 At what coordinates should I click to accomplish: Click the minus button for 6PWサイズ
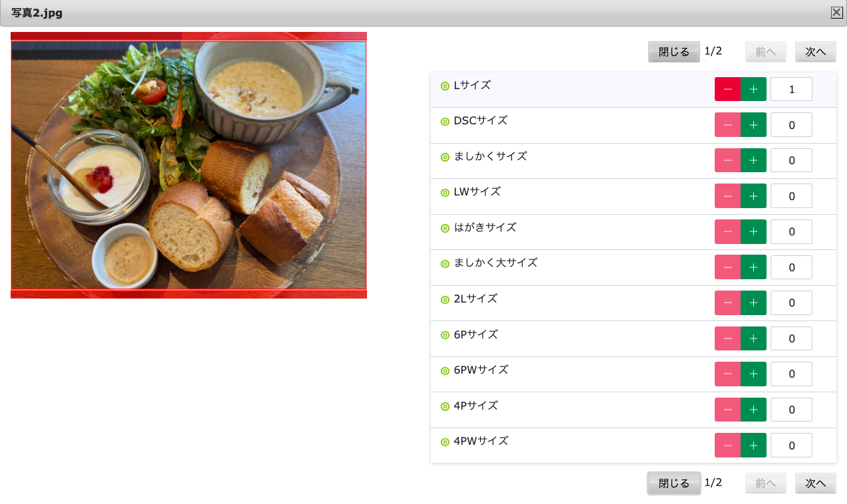tap(727, 374)
